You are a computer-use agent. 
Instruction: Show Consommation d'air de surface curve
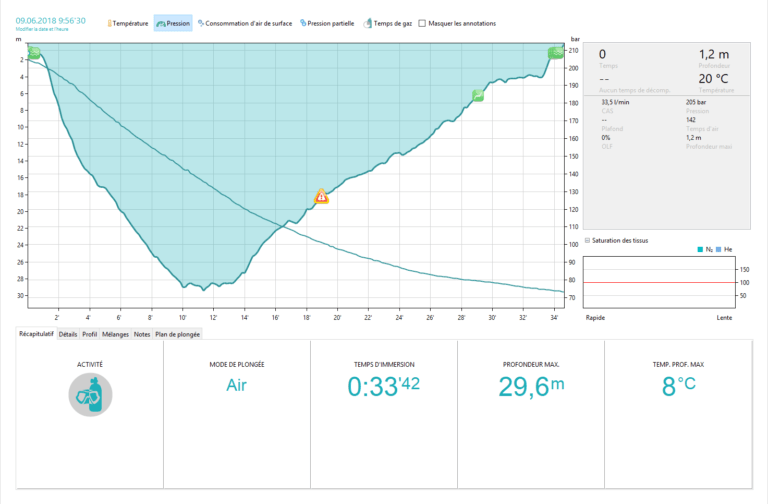click(x=245, y=22)
